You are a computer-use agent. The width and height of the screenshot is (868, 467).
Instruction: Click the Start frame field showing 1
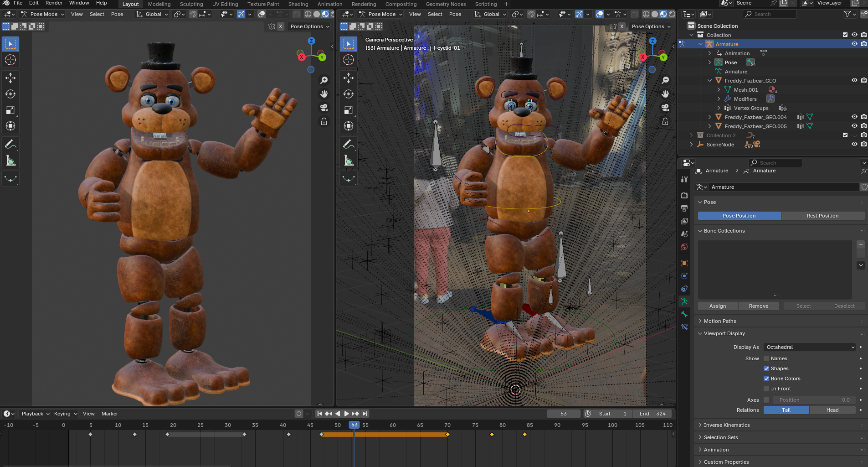(613, 414)
